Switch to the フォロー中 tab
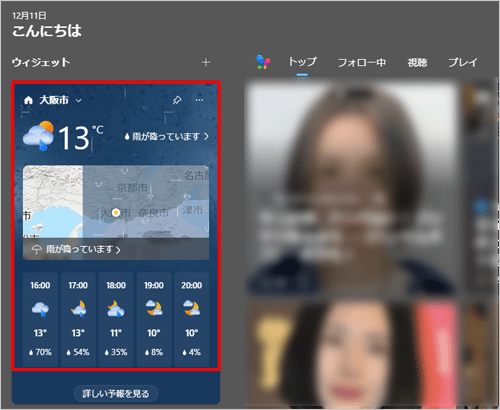This screenshot has width=500, height=410. click(362, 62)
